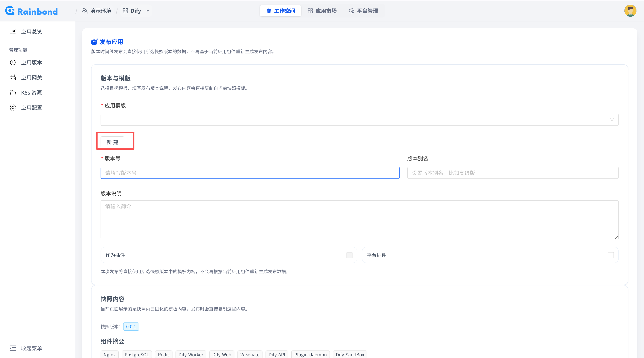Viewport: 644px width, 358px height.
Task: Click the K8s 资源 folder icon
Action: pyautogui.click(x=13, y=93)
